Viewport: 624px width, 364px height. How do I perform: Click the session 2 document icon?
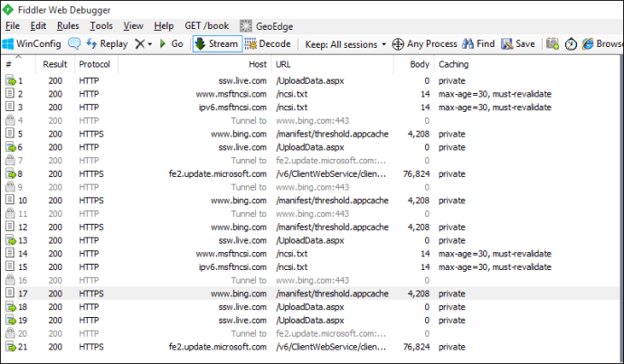10,93
